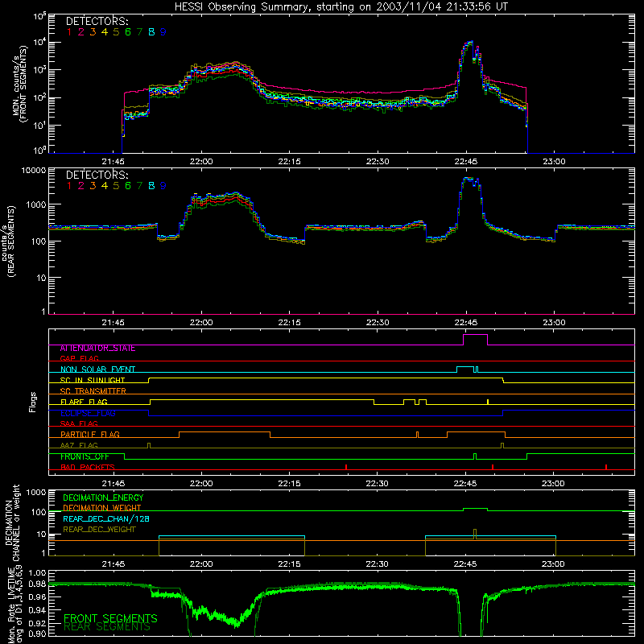Select cyan detector 8 in rear segments legend
The image size is (644, 644).
151,186
